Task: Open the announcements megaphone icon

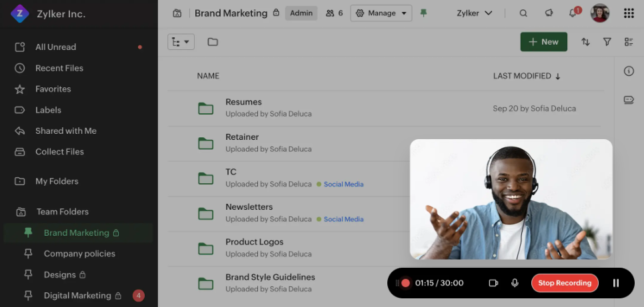Action: click(x=549, y=13)
